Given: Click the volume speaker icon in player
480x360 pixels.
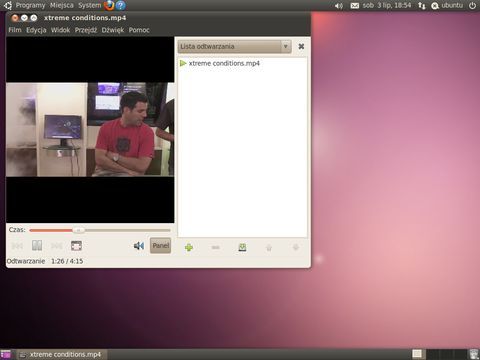Looking at the screenshot, I should point(139,246).
